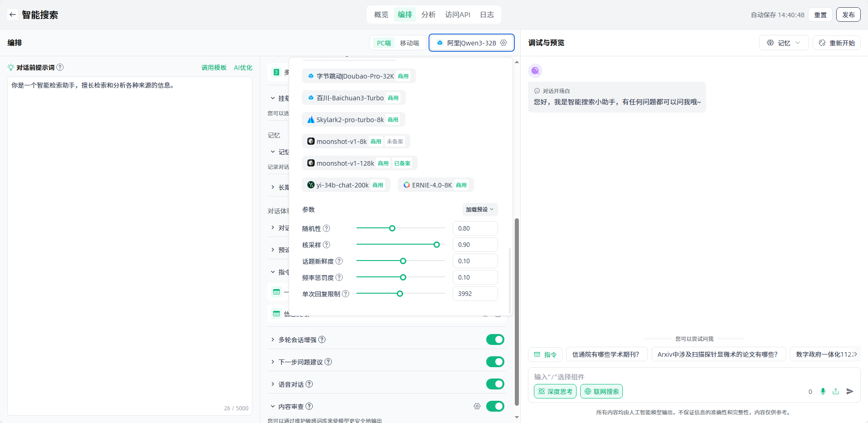Click the send message arrow icon
Screen dimensions: 868x423
point(850,391)
